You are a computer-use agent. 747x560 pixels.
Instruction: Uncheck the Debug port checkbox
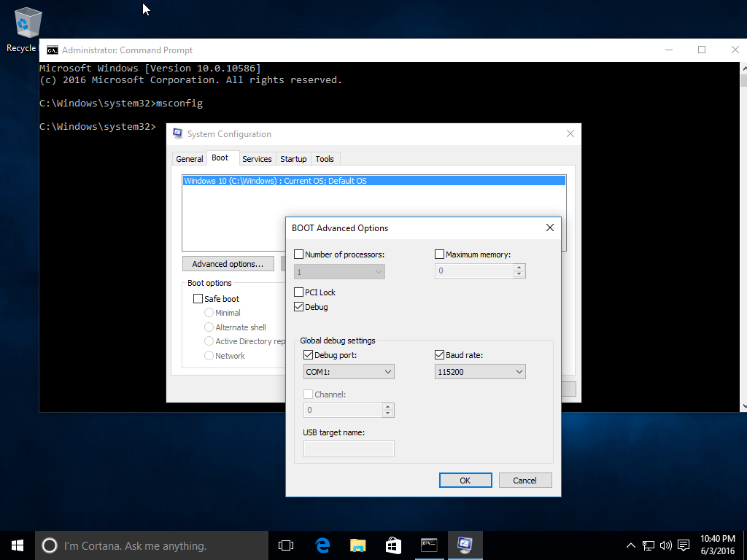[309, 355]
